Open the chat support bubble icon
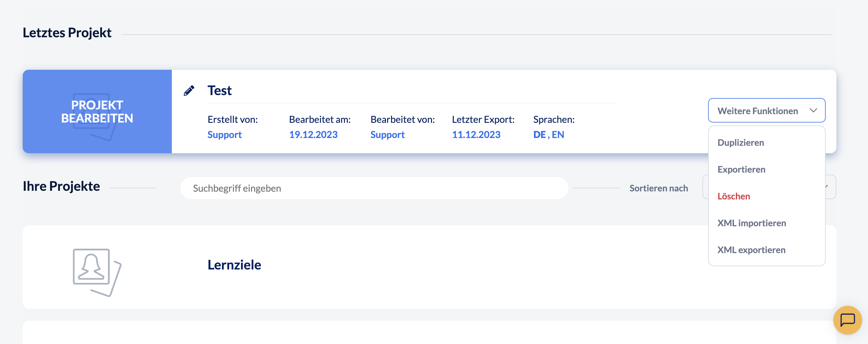Viewport: 868px width, 344px height. [847, 320]
